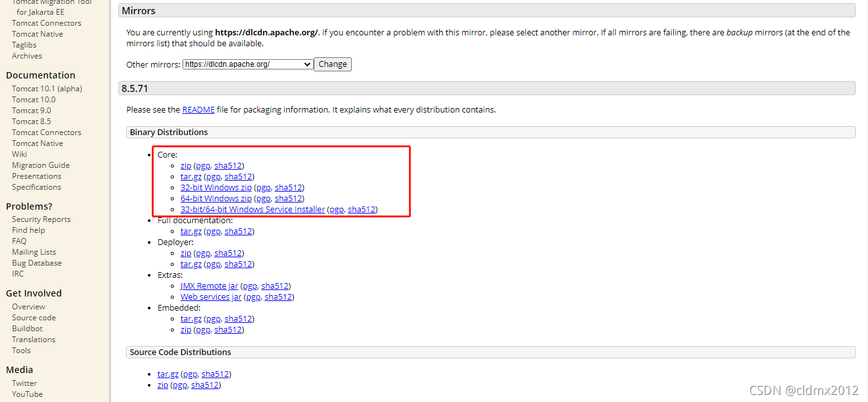Open pgp signature for Core zip
This screenshot has width=868, height=402.
pyautogui.click(x=203, y=166)
